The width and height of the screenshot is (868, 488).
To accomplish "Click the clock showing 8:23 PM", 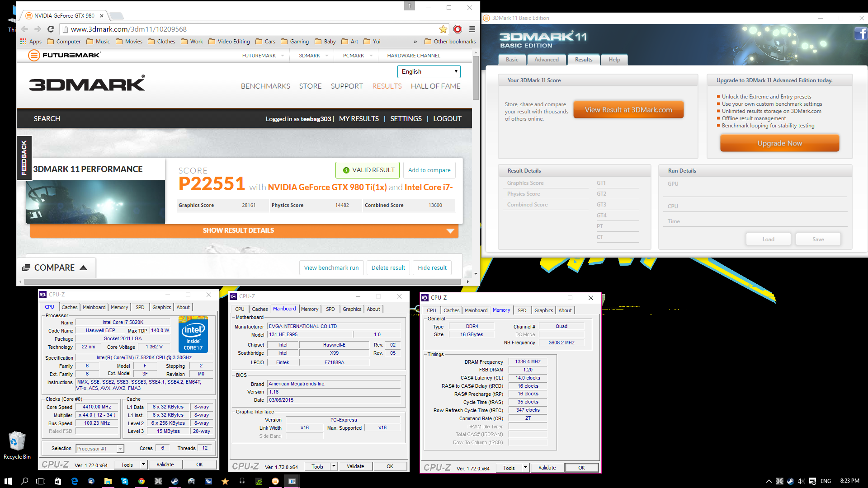I will click(849, 481).
